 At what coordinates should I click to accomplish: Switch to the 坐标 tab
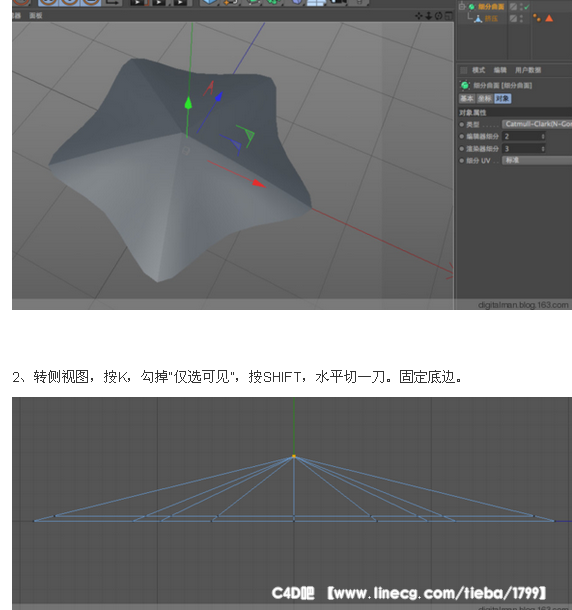tap(484, 99)
